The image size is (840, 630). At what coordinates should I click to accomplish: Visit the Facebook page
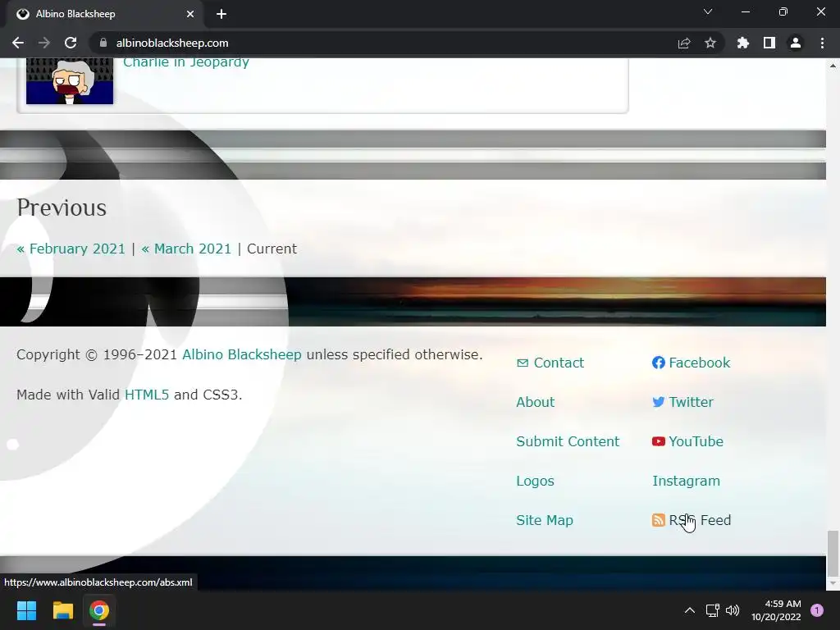[699, 363]
